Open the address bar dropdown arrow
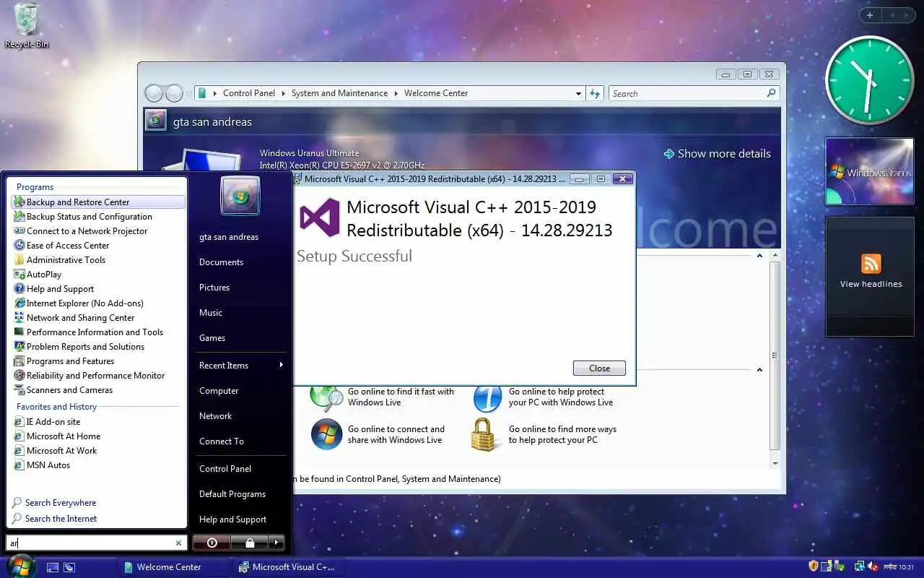This screenshot has height=578, width=924. click(x=578, y=94)
